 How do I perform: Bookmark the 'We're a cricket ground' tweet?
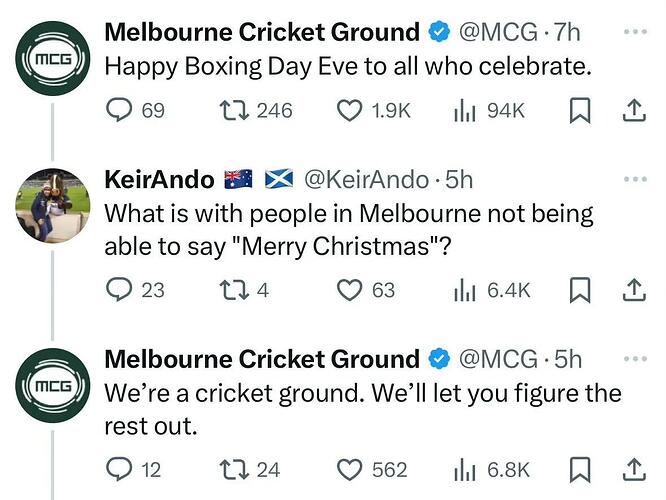[x=580, y=470]
